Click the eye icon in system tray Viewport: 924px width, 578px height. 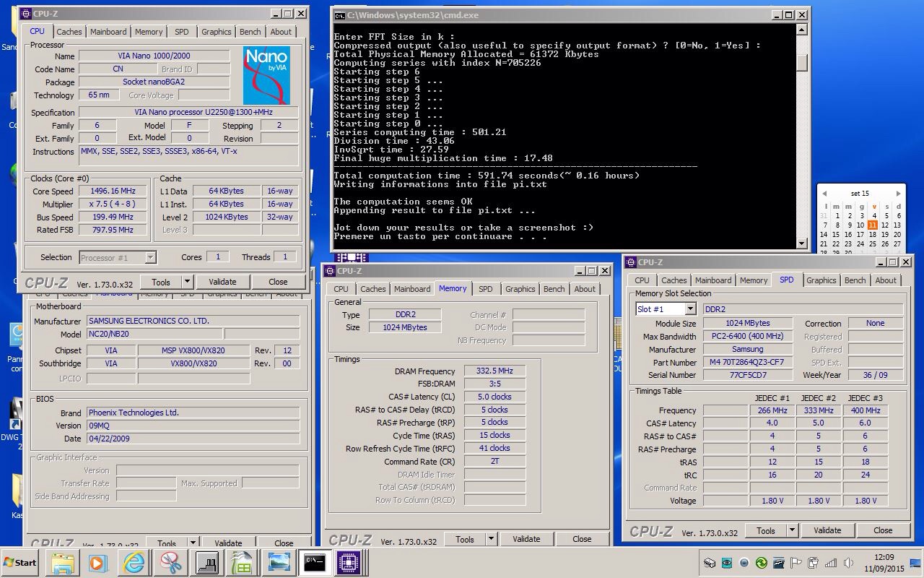726,563
